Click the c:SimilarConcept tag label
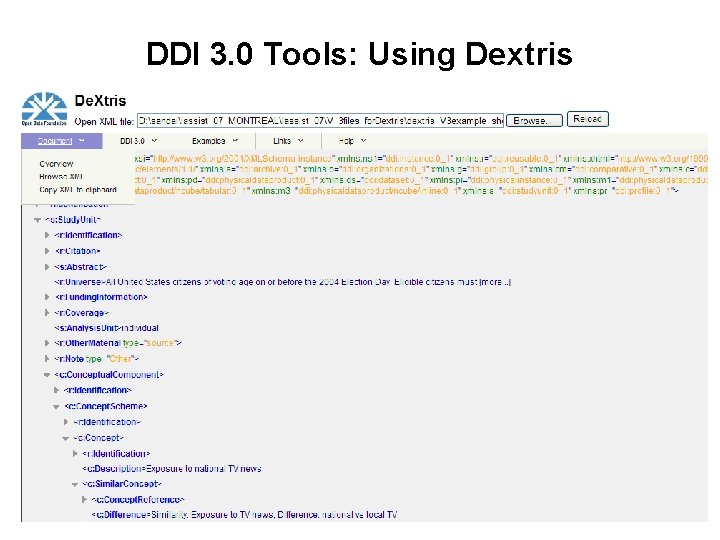The width and height of the screenshot is (720, 540). pos(122,484)
